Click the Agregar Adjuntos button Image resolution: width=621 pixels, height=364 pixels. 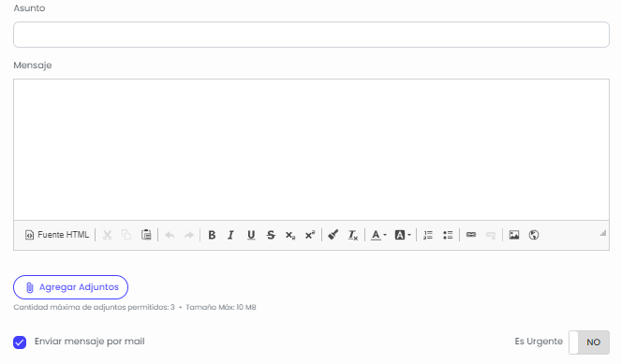[70, 287]
